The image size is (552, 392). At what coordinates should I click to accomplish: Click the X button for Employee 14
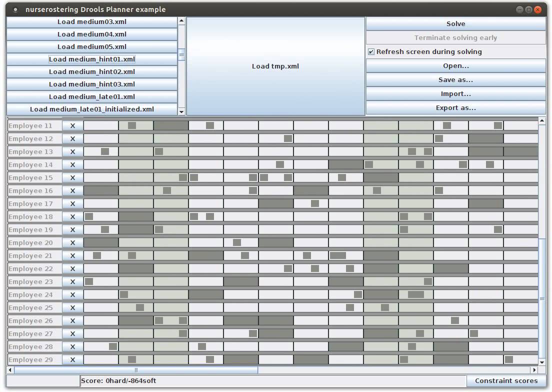coord(72,164)
